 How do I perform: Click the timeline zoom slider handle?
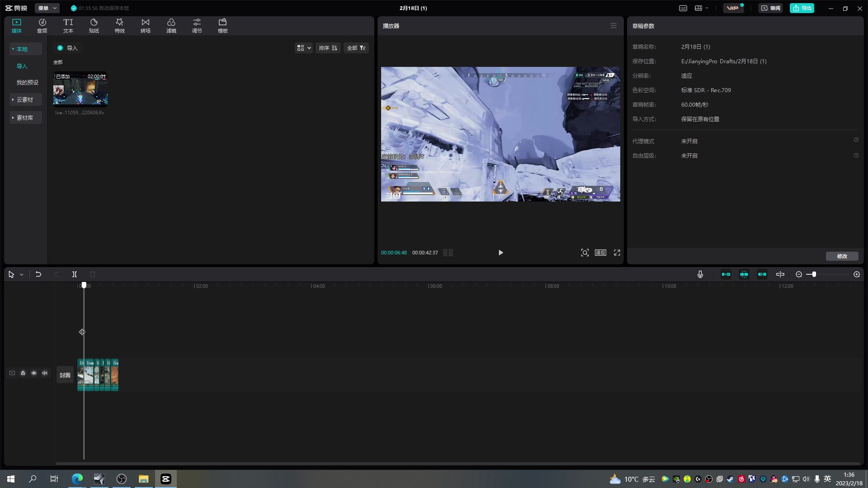(814, 274)
